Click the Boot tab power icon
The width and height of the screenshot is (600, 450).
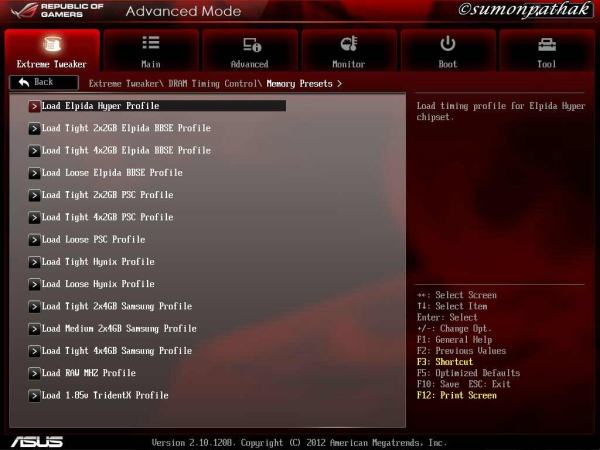448,43
